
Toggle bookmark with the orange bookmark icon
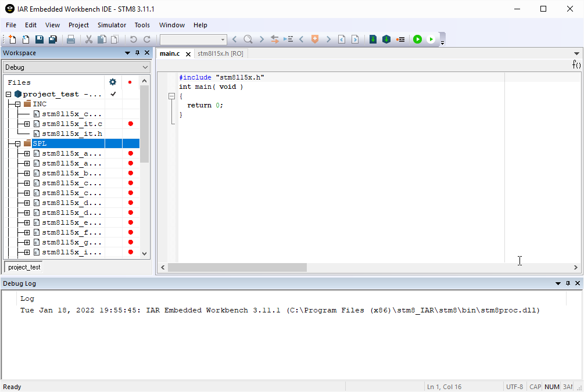point(315,39)
